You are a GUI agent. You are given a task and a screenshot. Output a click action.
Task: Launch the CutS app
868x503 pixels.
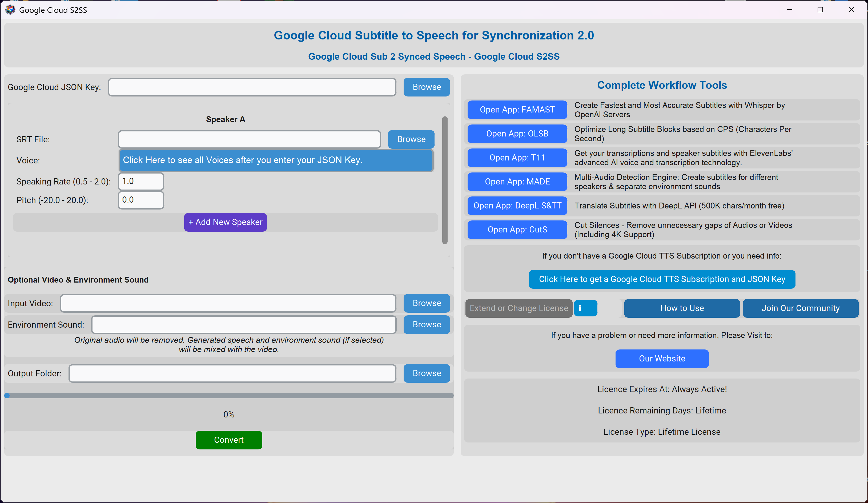pos(517,230)
